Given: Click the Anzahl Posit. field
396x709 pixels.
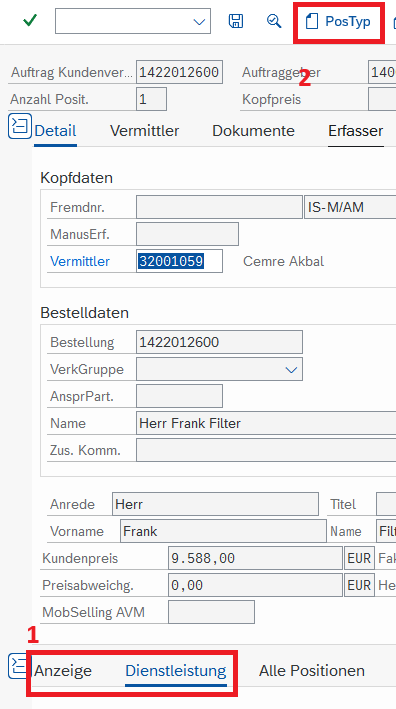Looking at the screenshot, I should pos(151,99).
